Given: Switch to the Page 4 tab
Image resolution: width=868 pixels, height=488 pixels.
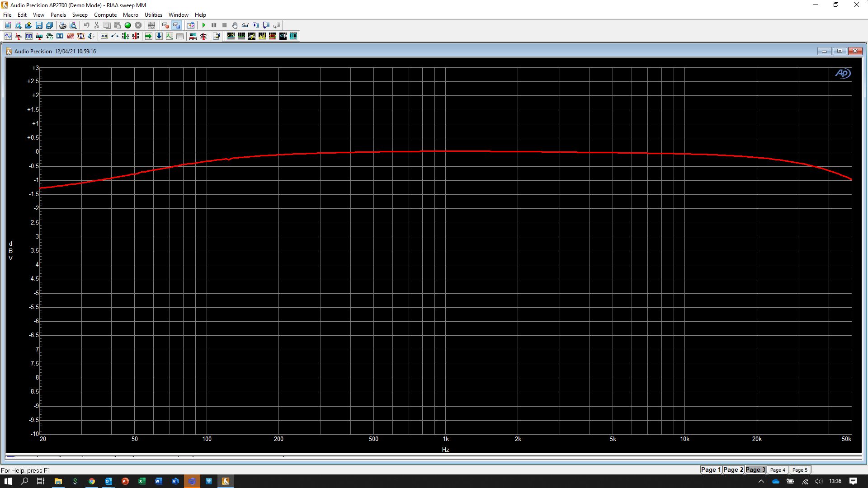Looking at the screenshot, I should tap(778, 470).
